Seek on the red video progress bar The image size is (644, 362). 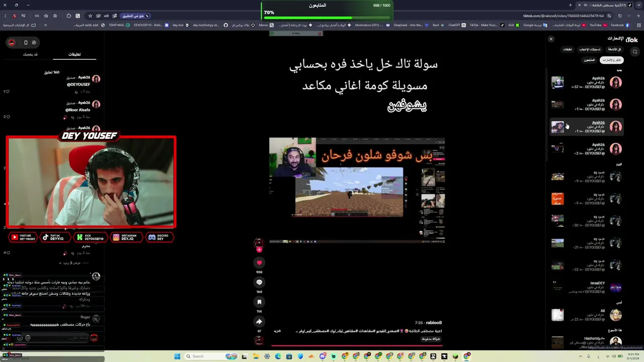point(357,345)
